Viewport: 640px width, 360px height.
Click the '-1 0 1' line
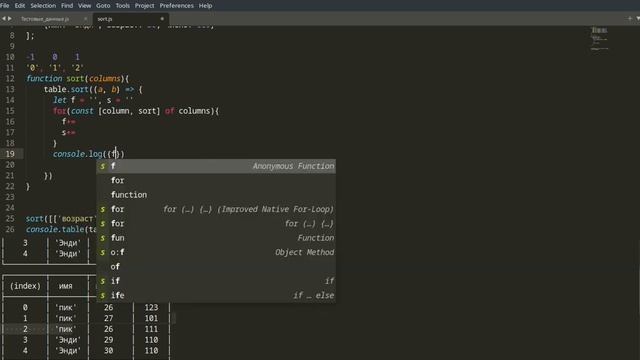(53, 57)
